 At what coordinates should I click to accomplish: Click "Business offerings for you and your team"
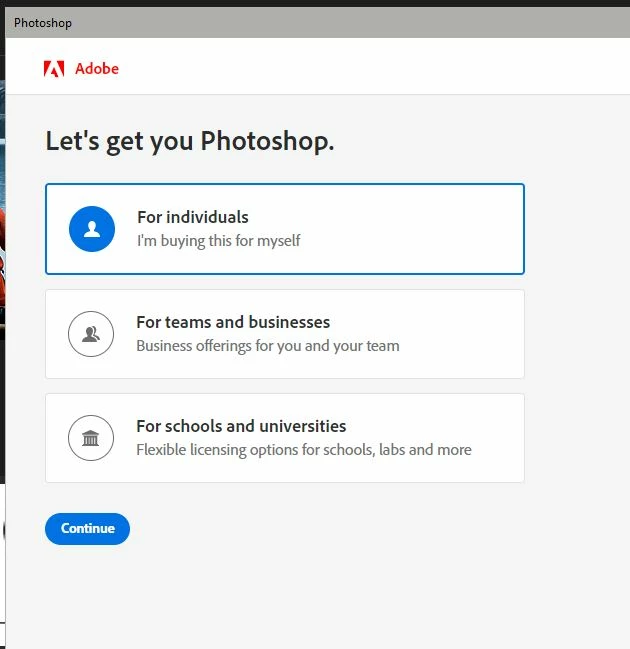268,346
